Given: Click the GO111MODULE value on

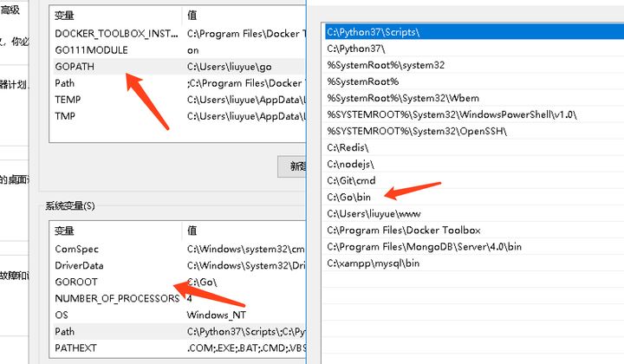Looking at the screenshot, I should pyautogui.click(x=193, y=50).
